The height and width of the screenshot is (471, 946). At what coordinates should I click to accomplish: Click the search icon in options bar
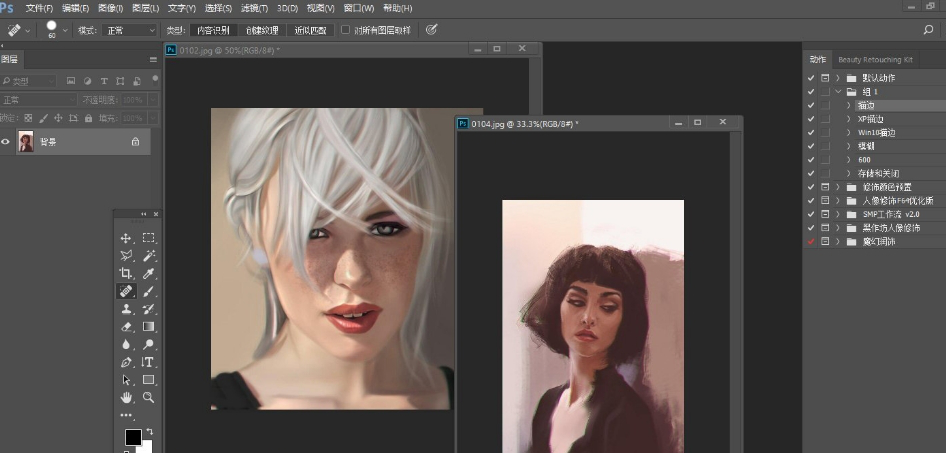click(929, 30)
